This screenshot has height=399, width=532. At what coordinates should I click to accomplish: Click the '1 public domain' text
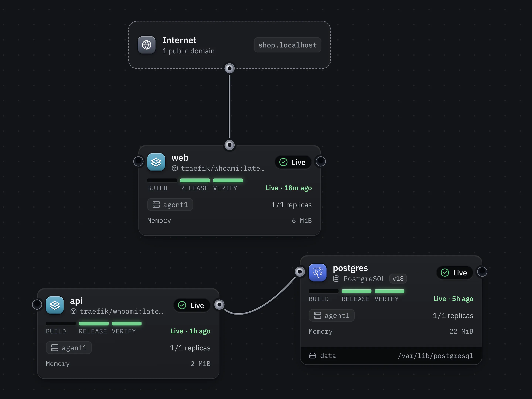click(x=189, y=51)
